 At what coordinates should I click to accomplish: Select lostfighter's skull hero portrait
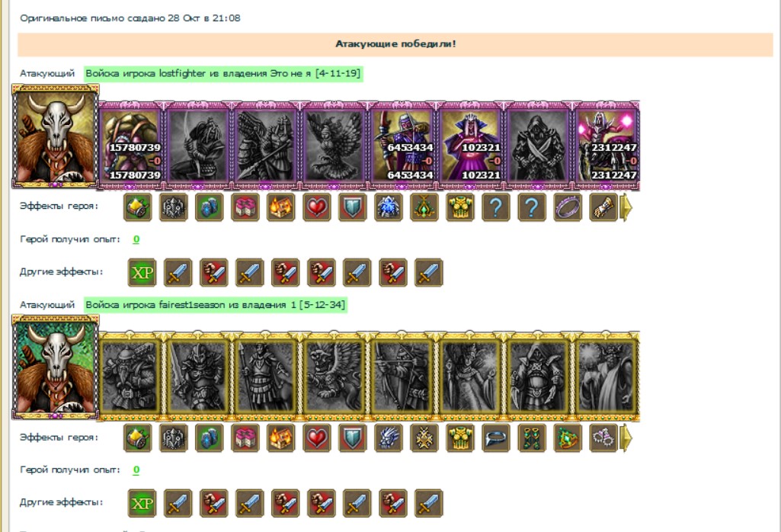[56, 136]
